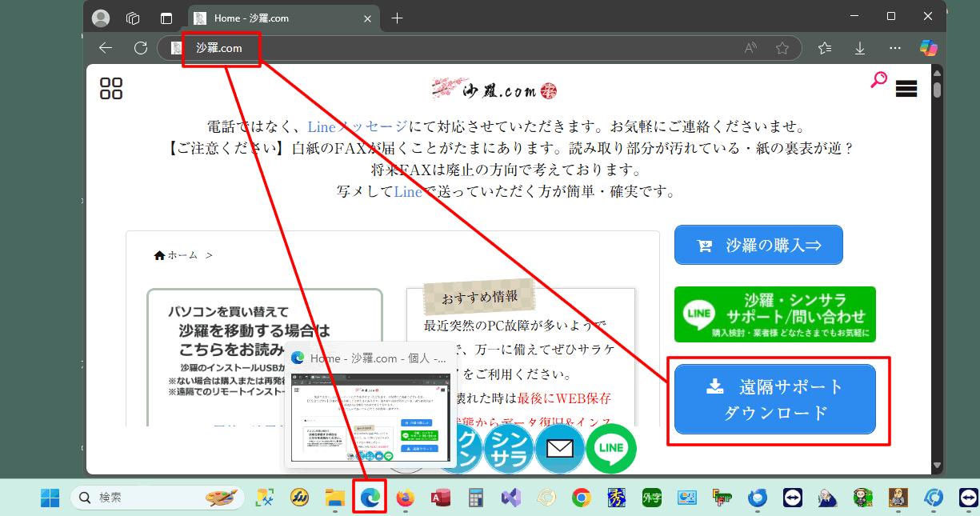Open Microsoft Access on the taskbar
Screen dimensions: 980x516
[441, 498]
